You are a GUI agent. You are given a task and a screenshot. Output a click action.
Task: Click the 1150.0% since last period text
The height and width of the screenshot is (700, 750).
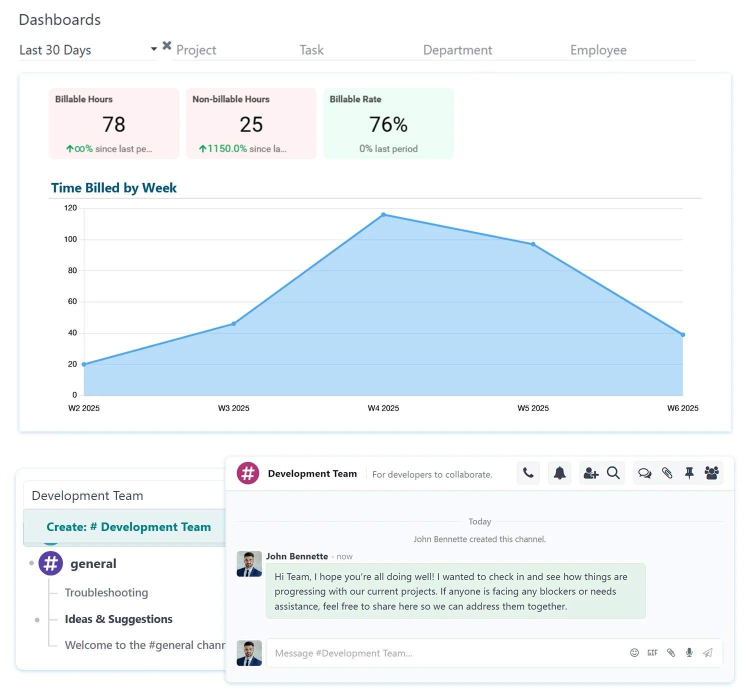pos(242,148)
